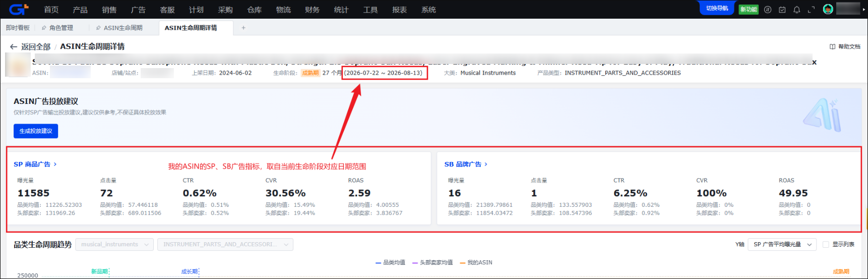Click 成熟期 lifecycle stage tag
This screenshot has height=279, width=868.
(x=311, y=73)
